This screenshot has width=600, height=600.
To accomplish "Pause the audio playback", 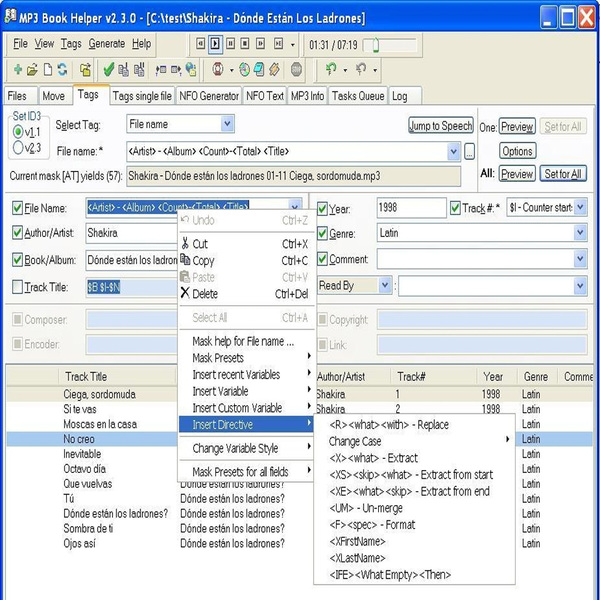I will tap(230, 44).
